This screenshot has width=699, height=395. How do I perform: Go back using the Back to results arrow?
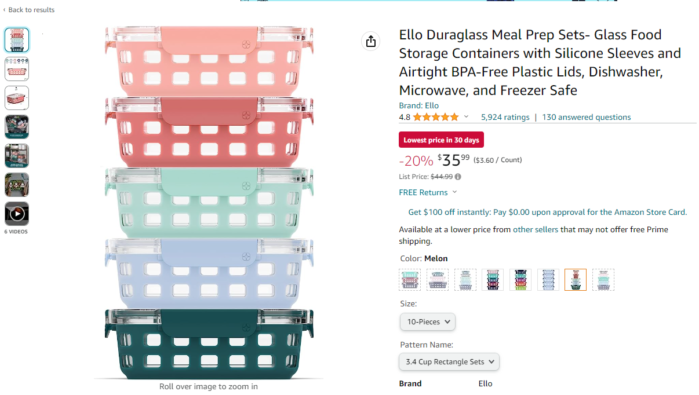pyautogui.click(x=4, y=10)
